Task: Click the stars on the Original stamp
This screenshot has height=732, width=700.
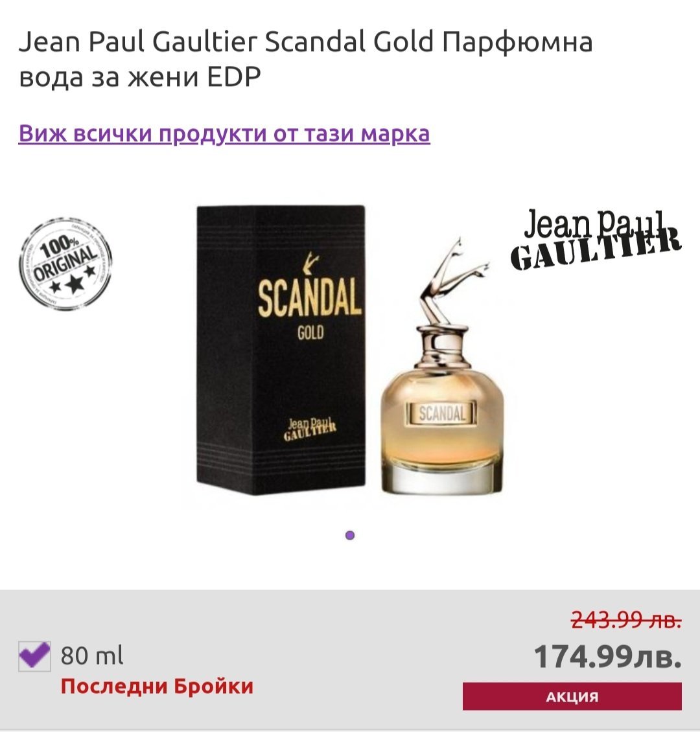Action: [73, 282]
